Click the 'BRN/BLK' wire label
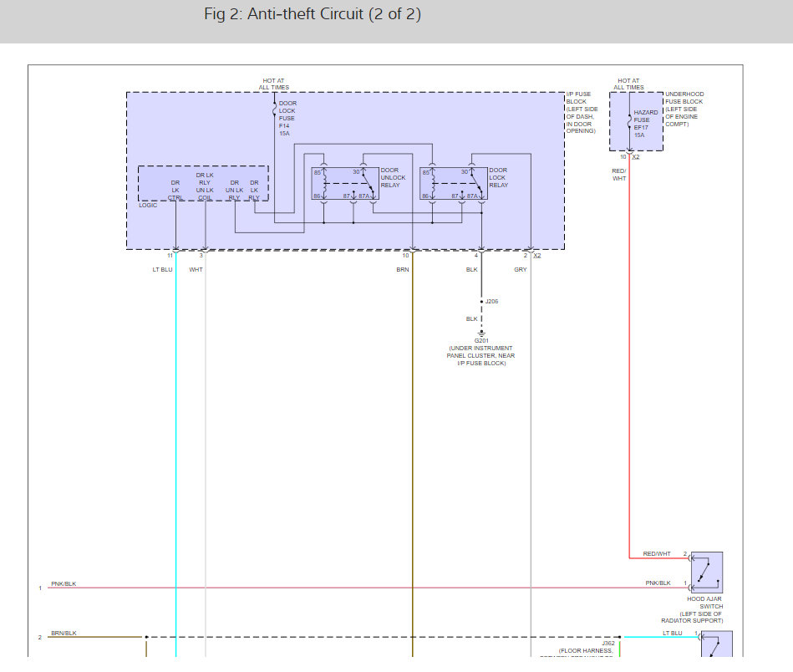793x672 pixels. [64, 633]
